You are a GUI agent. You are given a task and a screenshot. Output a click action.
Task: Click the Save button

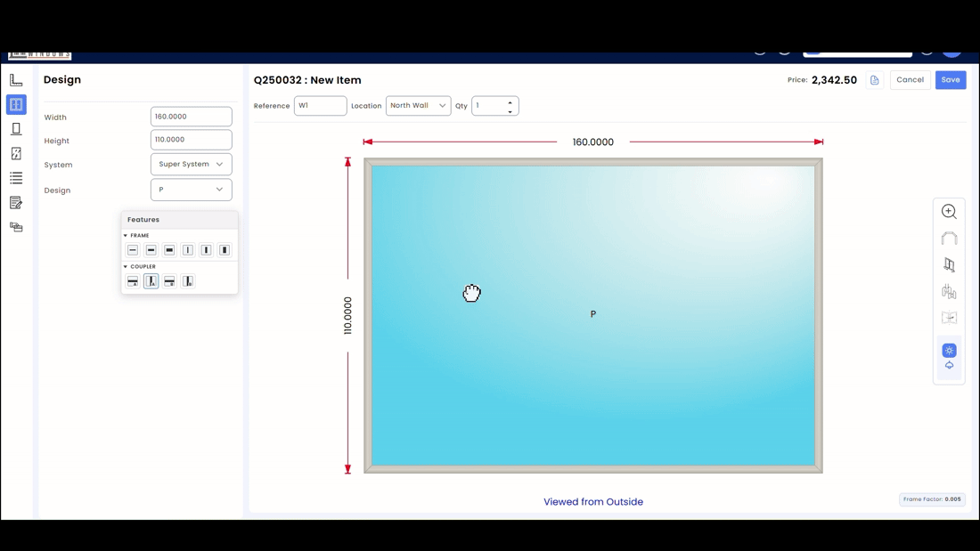pyautogui.click(x=950, y=80)
